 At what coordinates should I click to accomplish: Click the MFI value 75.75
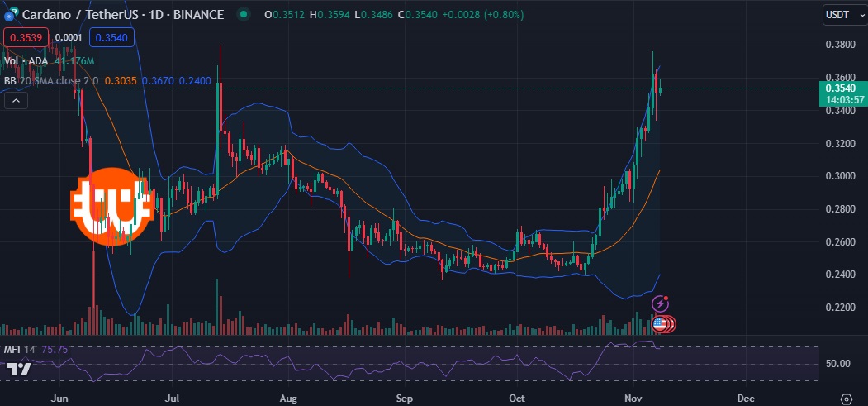(55, 350)
